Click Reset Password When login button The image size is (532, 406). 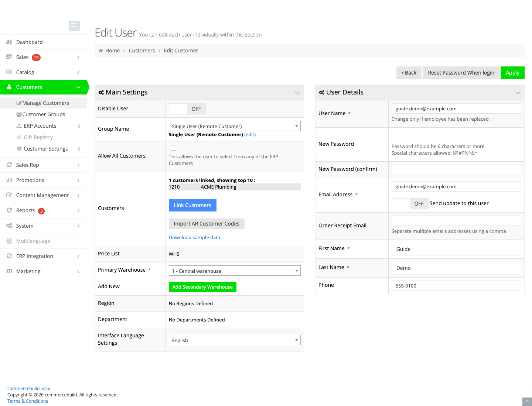point(461,73)
